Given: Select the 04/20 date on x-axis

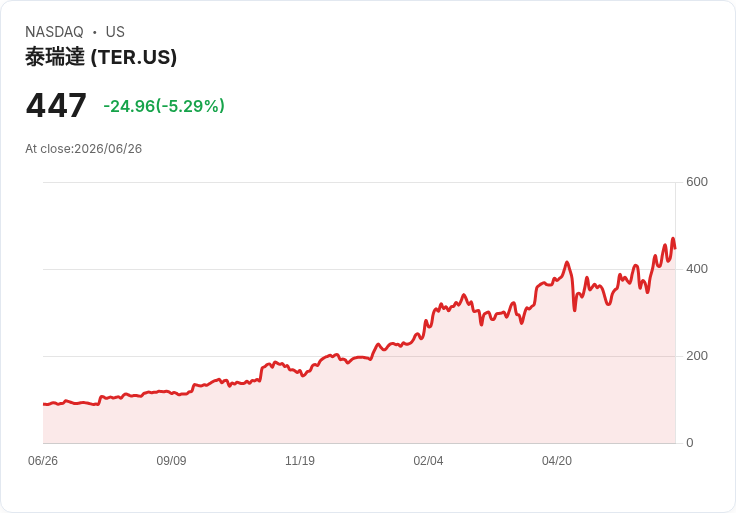Looking at the screenshot, I should [x=557, y=460].
